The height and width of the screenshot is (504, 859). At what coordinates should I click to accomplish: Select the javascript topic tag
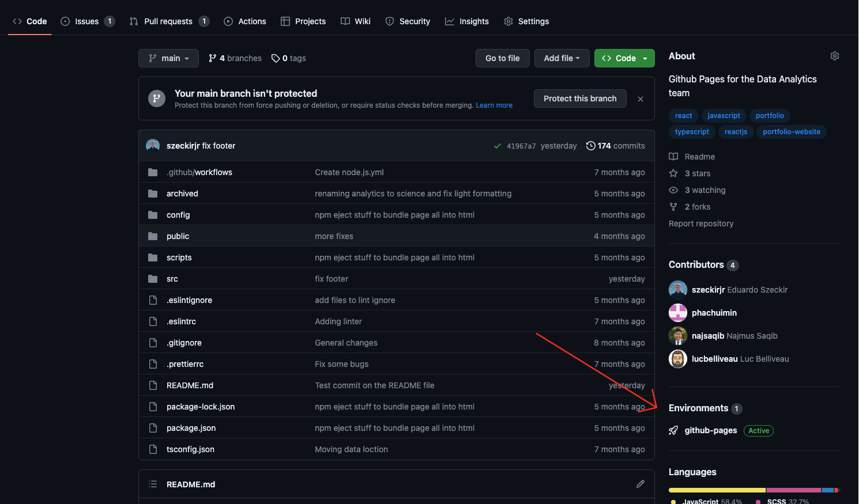point(724,116)
